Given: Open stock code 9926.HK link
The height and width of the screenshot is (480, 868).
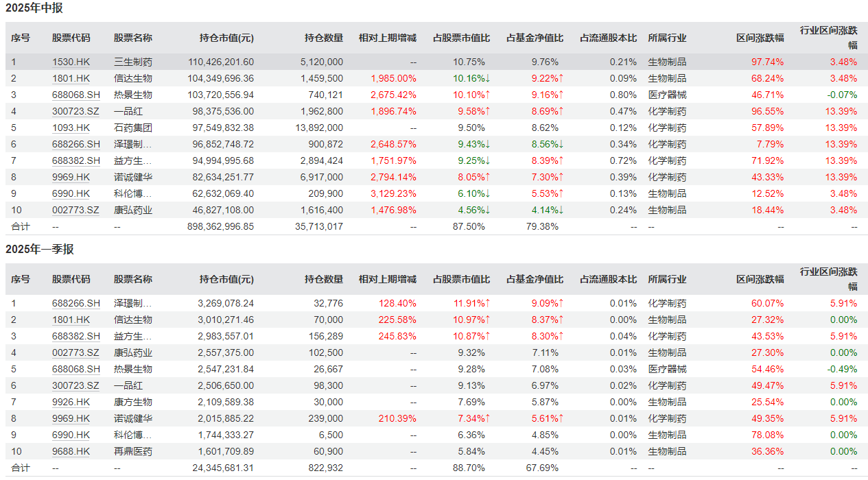Looking at the screenshot, I should point(71,402).
